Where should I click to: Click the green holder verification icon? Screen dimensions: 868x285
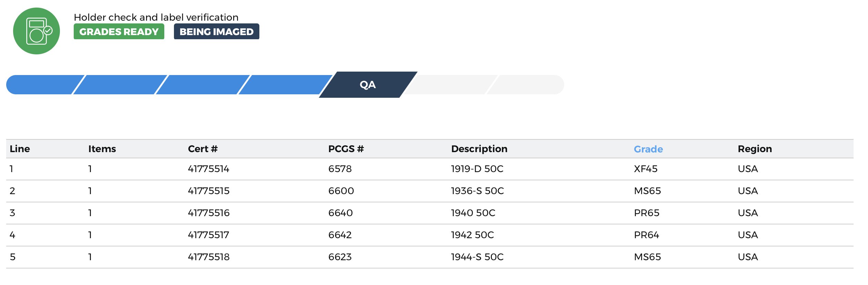click(37, 31)
